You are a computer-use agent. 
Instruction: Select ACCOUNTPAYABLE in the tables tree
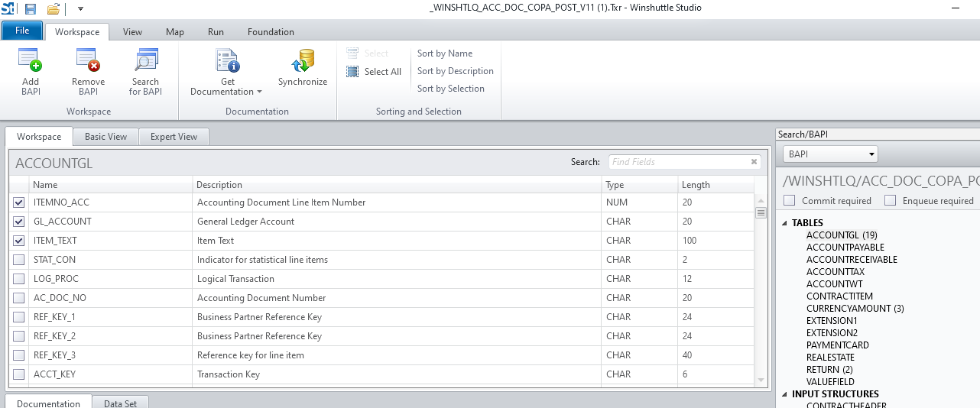point(845,248)
